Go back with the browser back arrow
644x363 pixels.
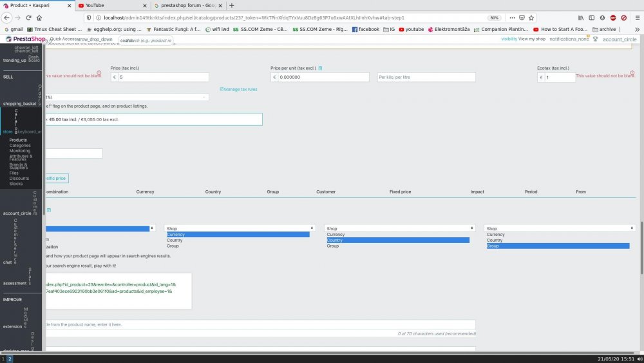[x=6, y=17]
